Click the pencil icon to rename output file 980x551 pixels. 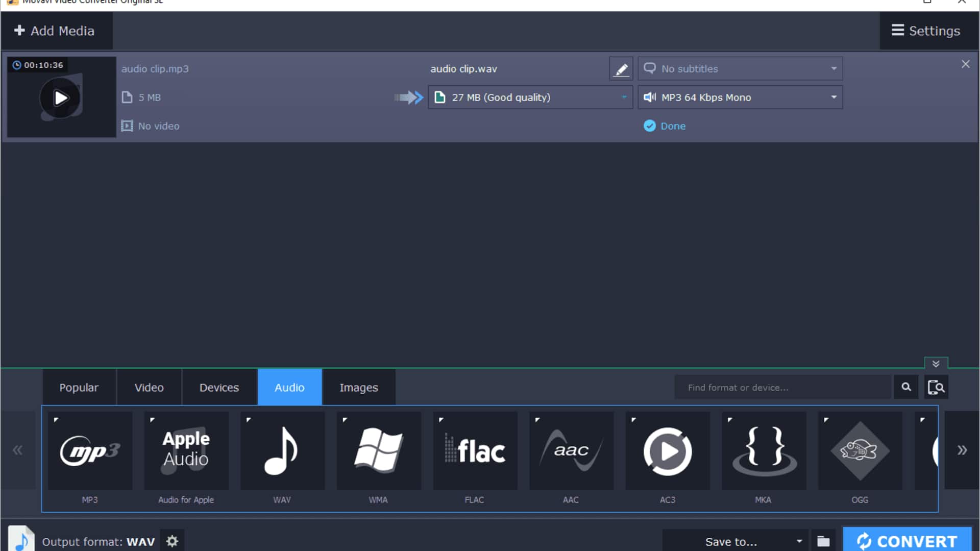[621, 68]
